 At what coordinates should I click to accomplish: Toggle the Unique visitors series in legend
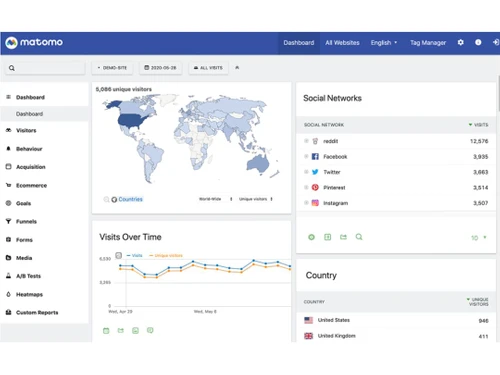coord(166,255)
